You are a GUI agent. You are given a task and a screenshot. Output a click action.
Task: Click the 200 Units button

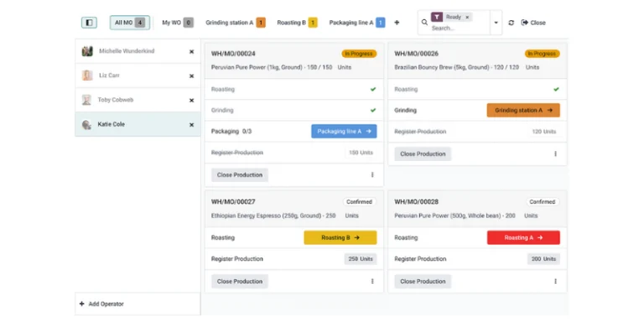click(x=543, y=259)
